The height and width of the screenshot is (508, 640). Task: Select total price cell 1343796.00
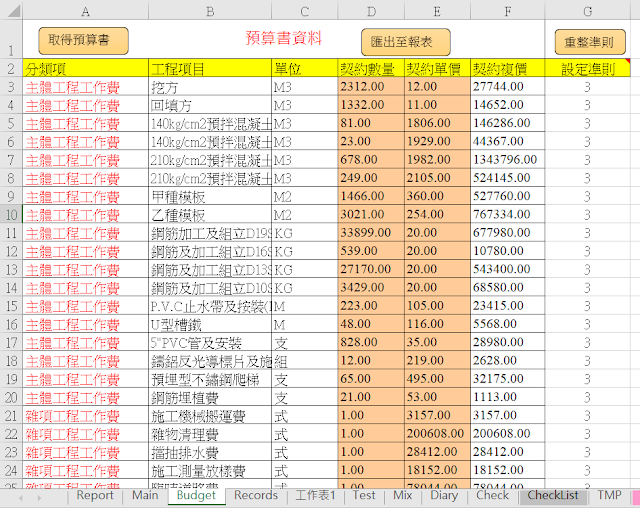[507, 160]
